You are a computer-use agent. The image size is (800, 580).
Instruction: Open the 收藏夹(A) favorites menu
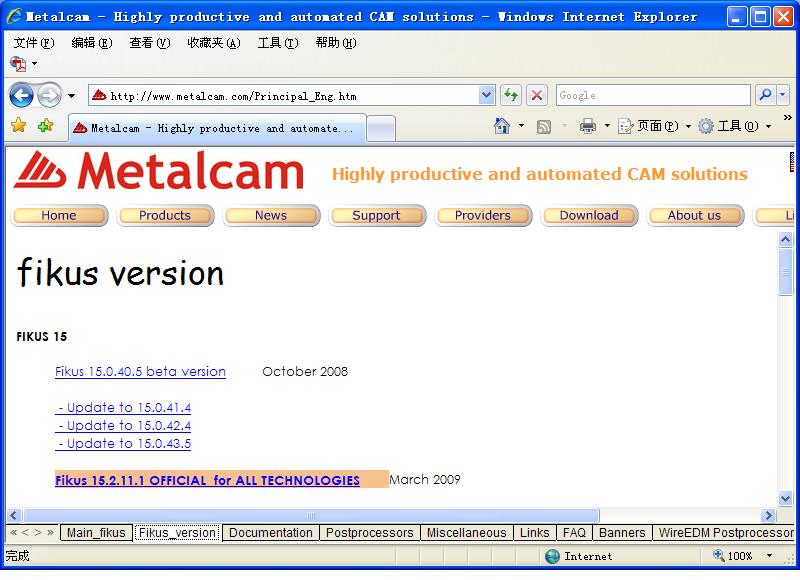214,43
